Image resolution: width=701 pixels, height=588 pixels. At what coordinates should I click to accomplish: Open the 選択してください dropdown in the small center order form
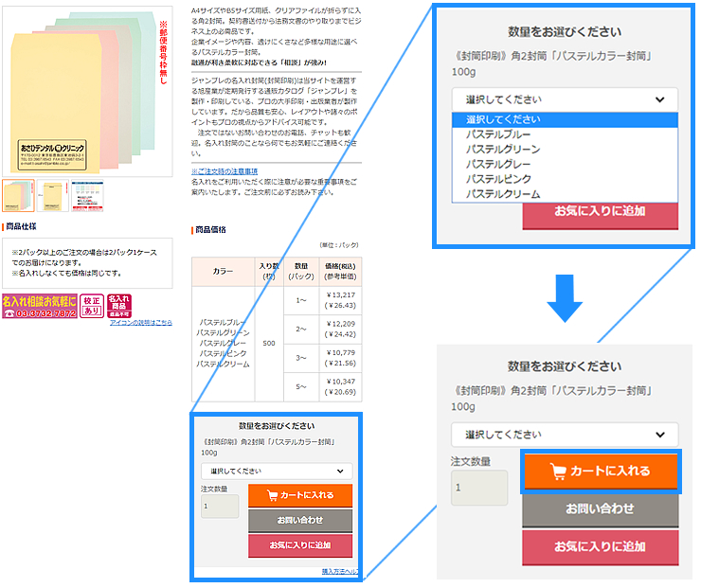pyautogui.click(x=276, y=471)
